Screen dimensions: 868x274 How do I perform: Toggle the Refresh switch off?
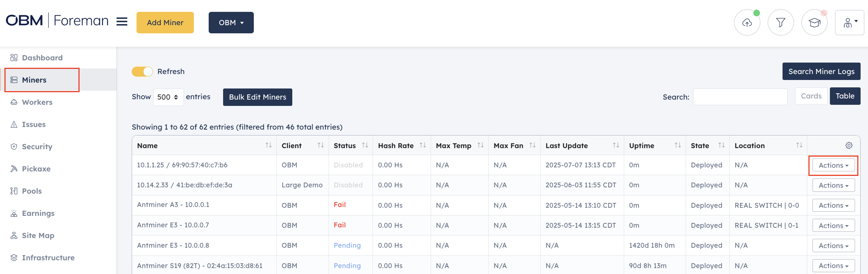click(142, 71)
